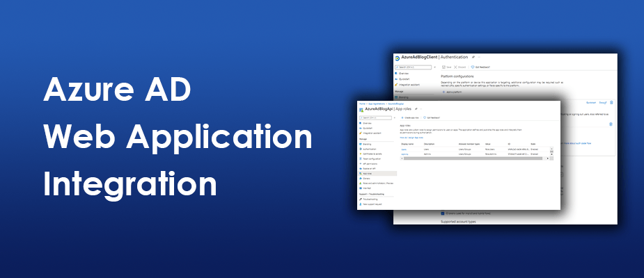Open Certificates & secrets in App roles sidebar
Viewport: 644px width, 278px height.
pyautogui.click(x=370, y=154)
